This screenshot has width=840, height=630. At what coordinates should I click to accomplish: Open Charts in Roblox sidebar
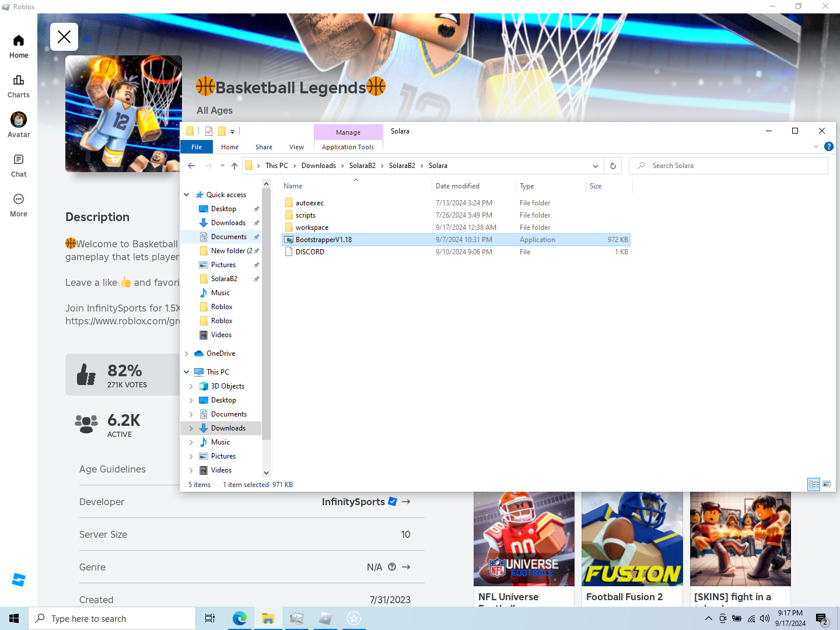pos(19,86)
